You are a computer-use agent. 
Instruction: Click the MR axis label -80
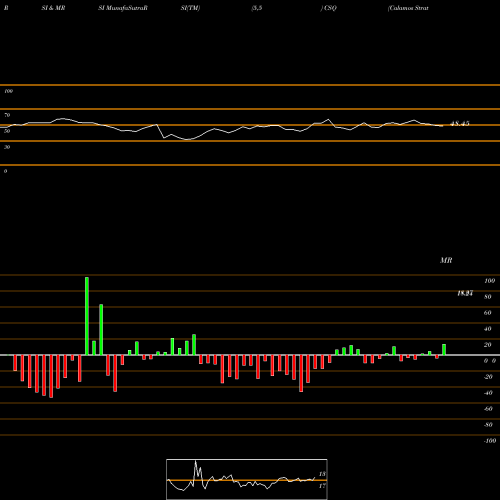coord(488,425)
